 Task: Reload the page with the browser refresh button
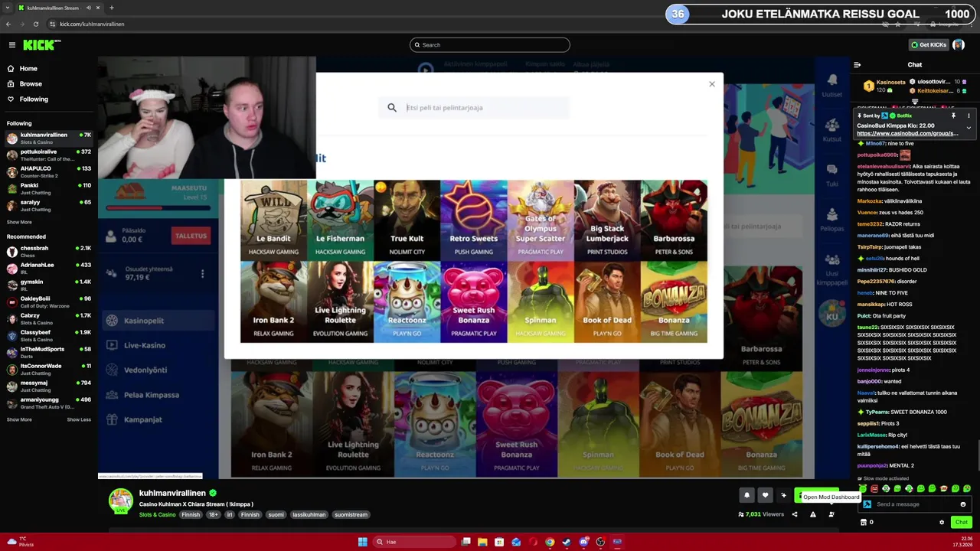pos(35,24)
